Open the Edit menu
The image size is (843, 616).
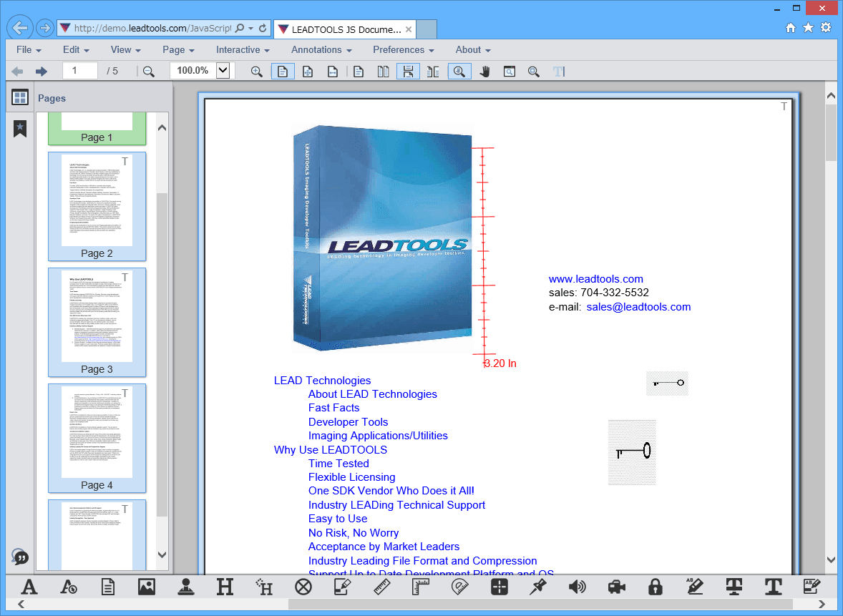click(x=76, y=49)
